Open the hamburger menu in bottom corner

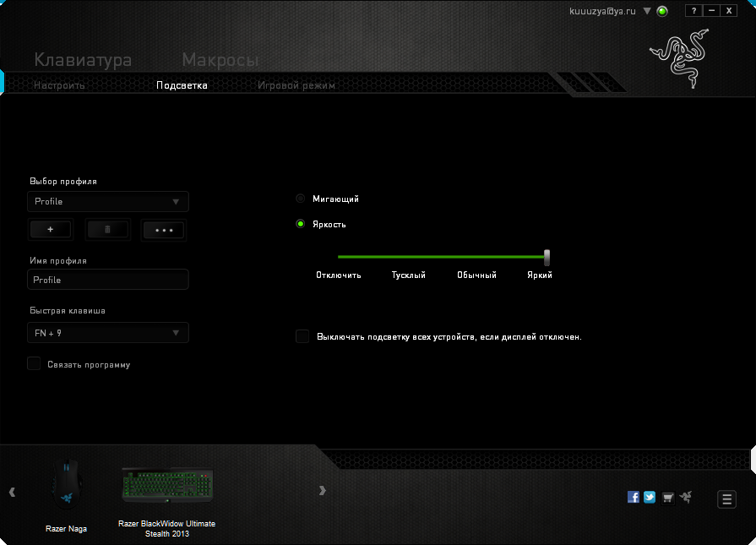[x=726, y=499]
